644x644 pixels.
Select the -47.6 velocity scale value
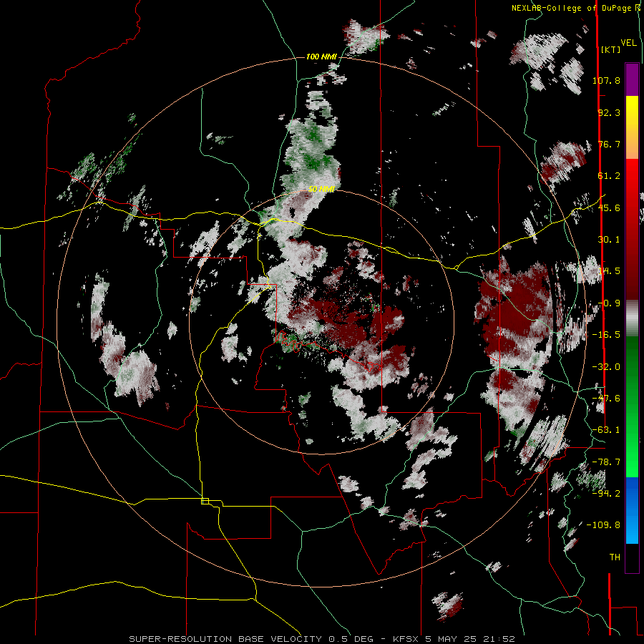606,399
